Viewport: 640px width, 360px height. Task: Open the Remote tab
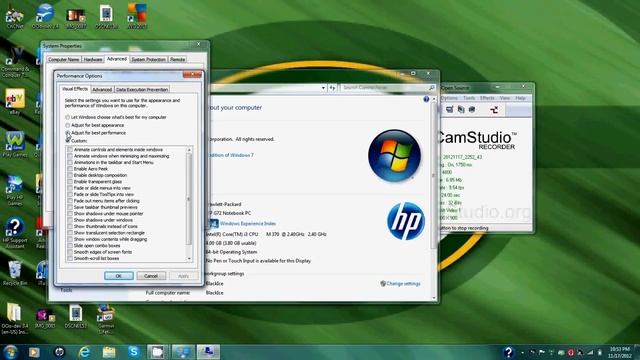[178, 59]
